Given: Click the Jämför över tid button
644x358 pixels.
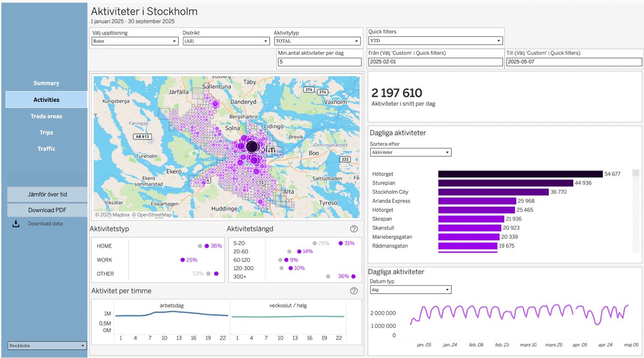Looking at the screenshot, I should (47, 195).
